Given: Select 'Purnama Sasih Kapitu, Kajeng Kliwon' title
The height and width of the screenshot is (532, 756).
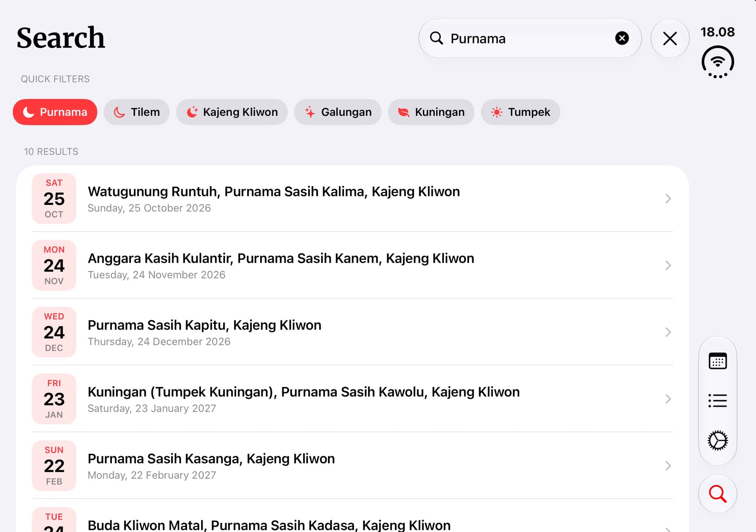Looking at the screenshot, I should [204, 325].
